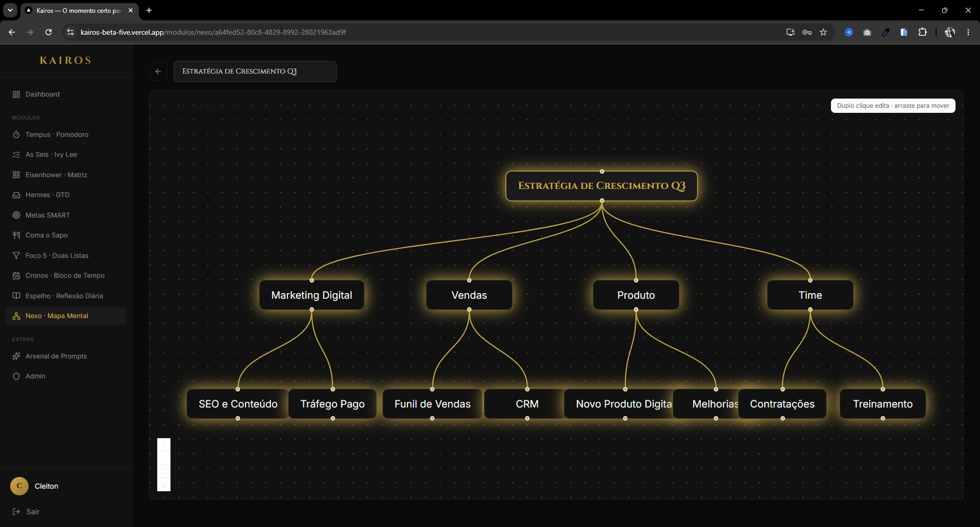Click the camera extension icon in toolbar

click(x=867, y=32)
